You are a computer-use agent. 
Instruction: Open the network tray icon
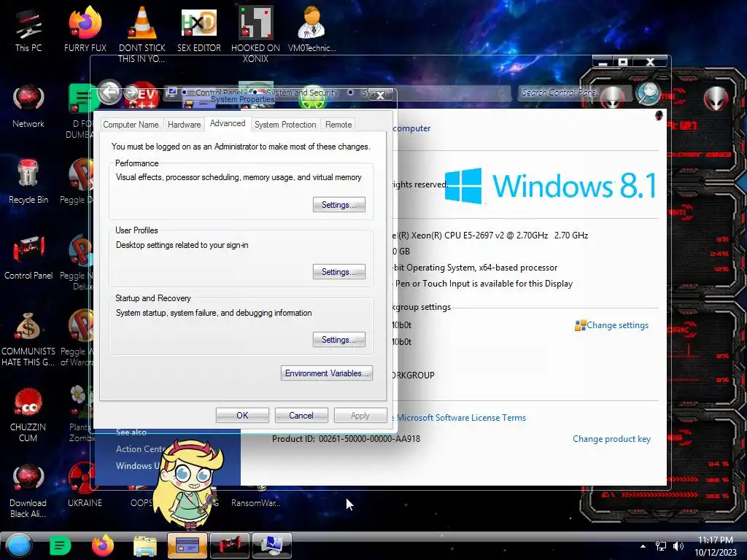click(x=661, y=546)
